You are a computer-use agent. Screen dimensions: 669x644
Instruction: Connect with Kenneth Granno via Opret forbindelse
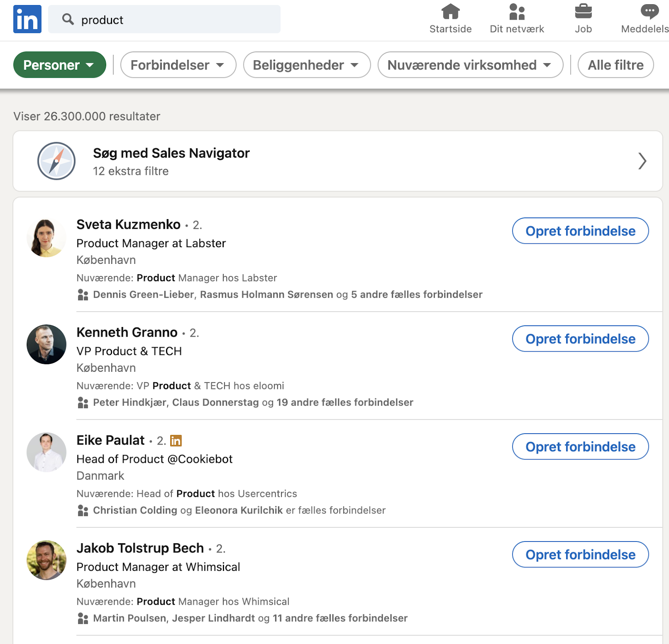tap(580, 339)
